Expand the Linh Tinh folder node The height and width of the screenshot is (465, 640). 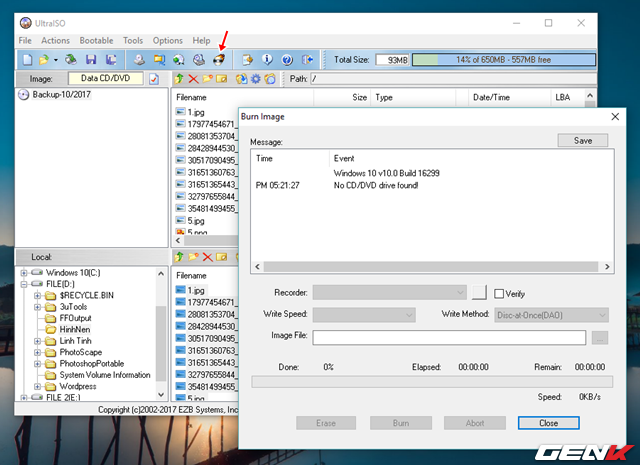[37, 341]
